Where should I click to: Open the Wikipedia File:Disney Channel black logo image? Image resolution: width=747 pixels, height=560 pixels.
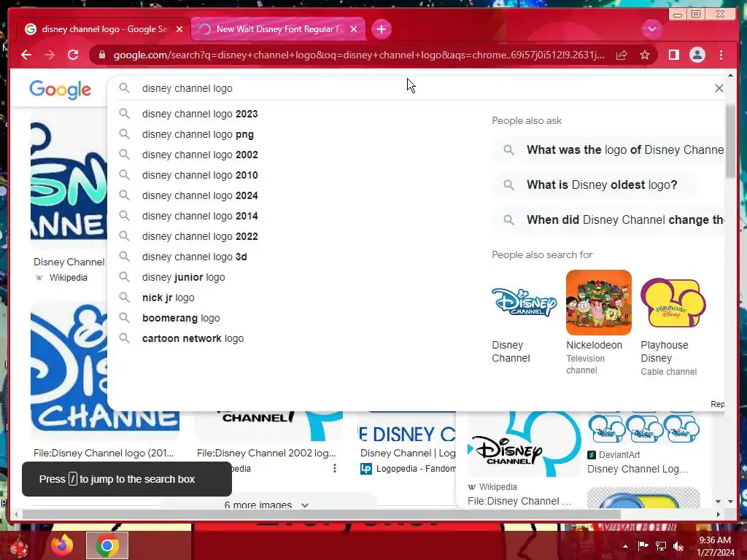[x=524, y=445]
